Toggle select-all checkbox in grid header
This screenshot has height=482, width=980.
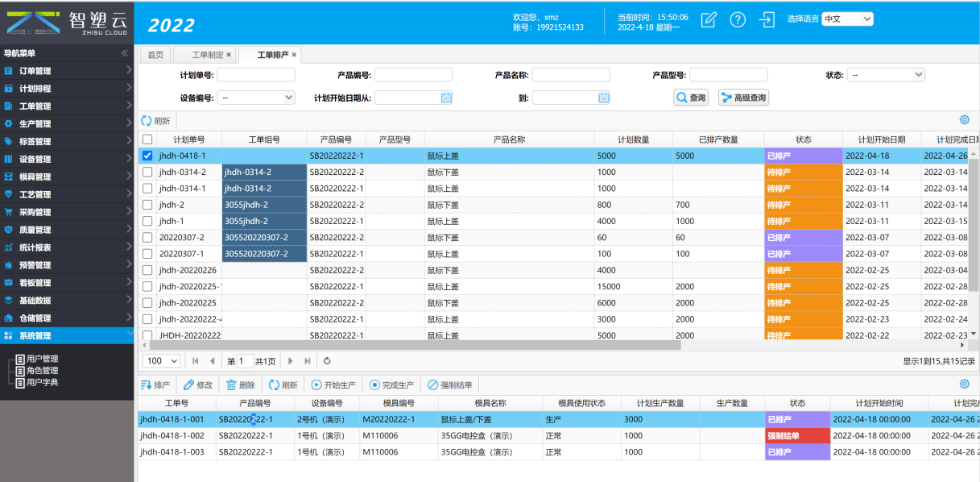pos(147,139)
